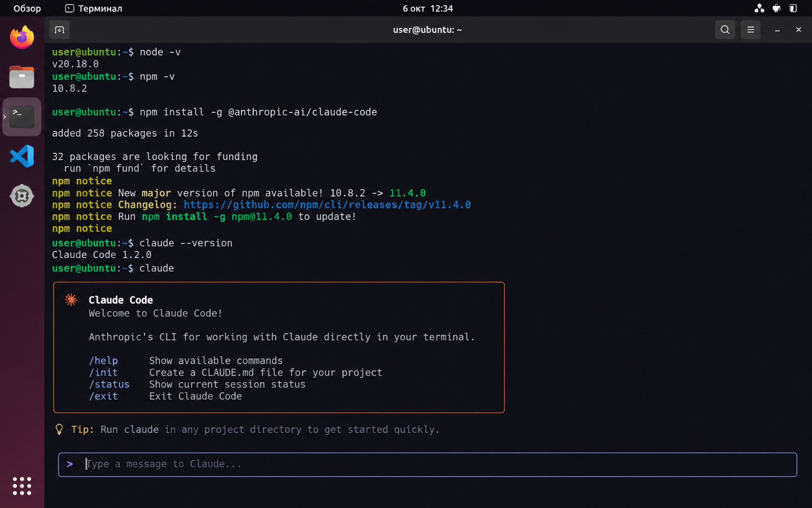Viewport: 812px width, 508px height.
Task: Select the Terminal dock icon
Action: (22, 117)
